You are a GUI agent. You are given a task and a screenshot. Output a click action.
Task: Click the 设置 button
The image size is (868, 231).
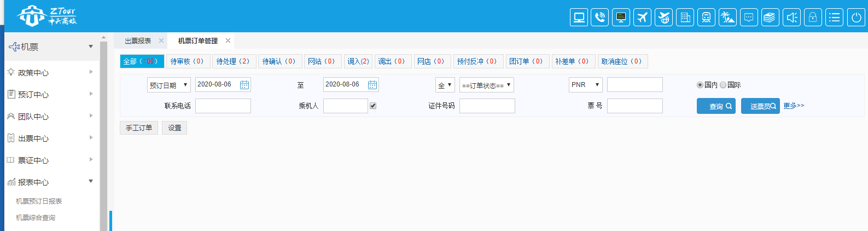(x=174, y=128)
